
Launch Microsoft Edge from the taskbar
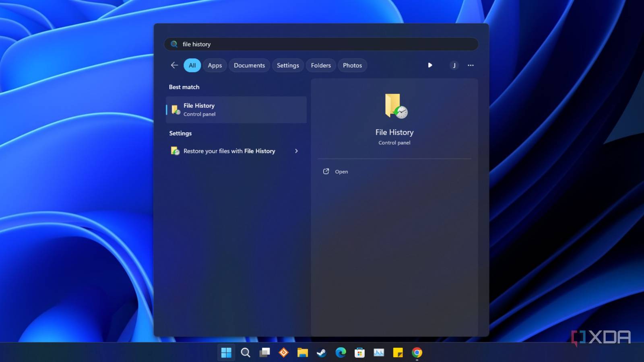point(341,353)
